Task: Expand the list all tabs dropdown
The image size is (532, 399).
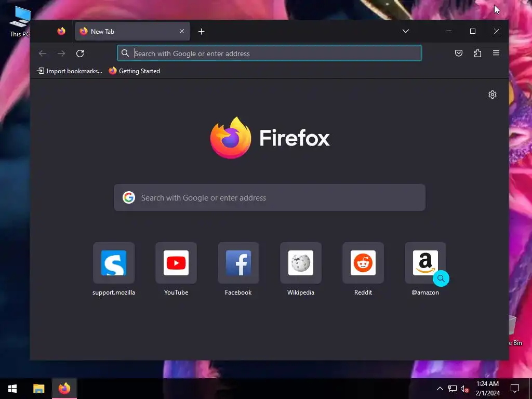Action: (405, 31)
